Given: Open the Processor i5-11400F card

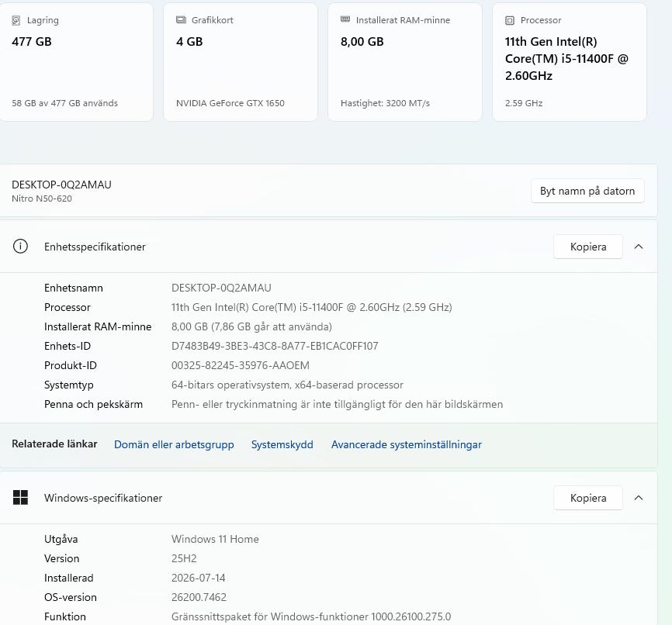Looking at the screenshot, I should tap(570, 63).
